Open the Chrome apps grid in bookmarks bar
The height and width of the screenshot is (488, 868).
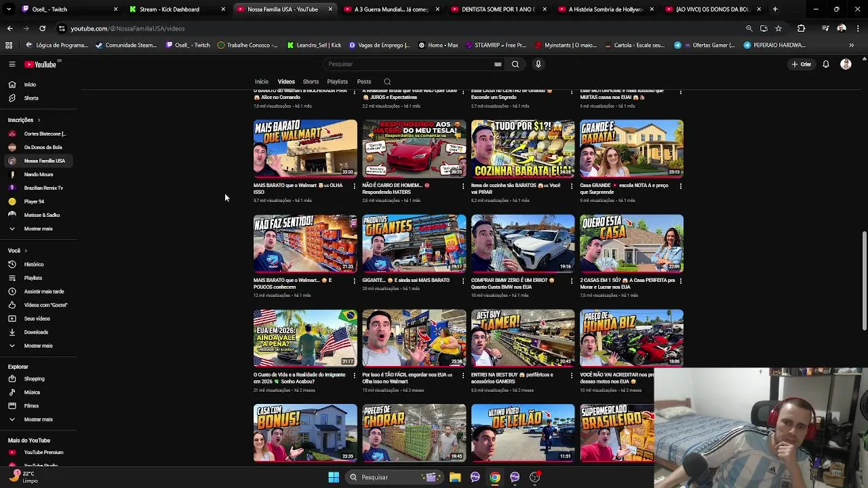point(9,45)
